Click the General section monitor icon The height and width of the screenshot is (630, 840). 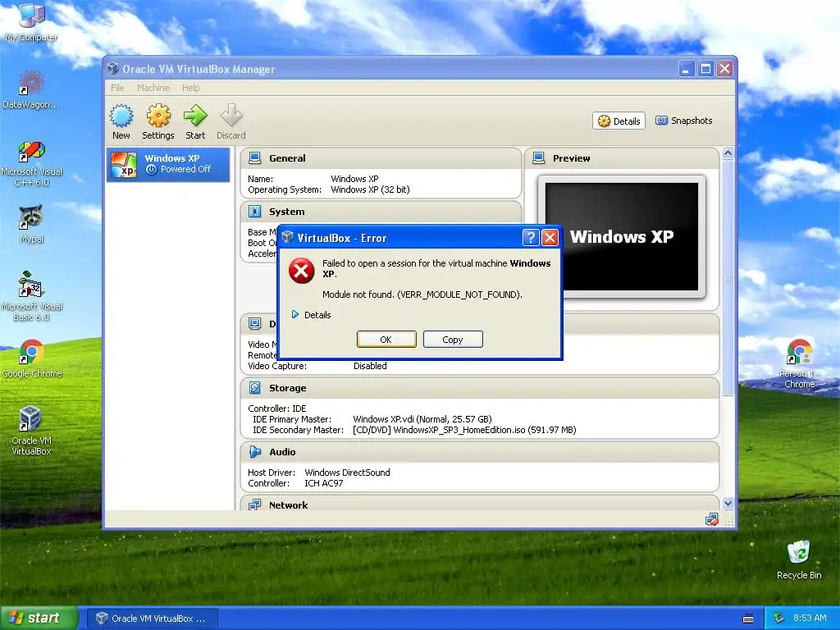pyautogui.click(x=255, y=158)
